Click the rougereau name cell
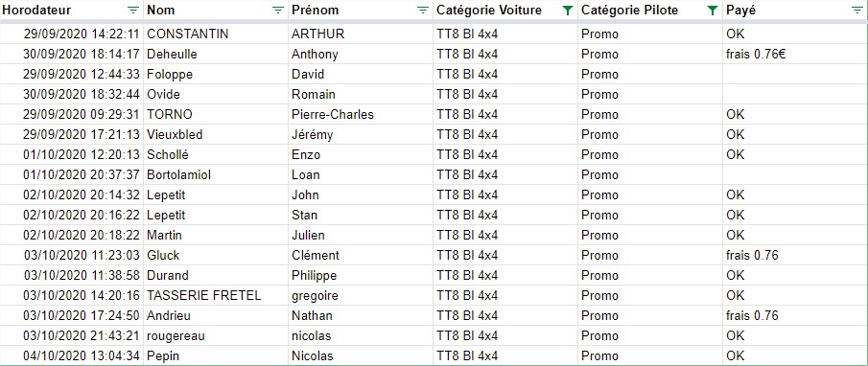 coord(216,335)
